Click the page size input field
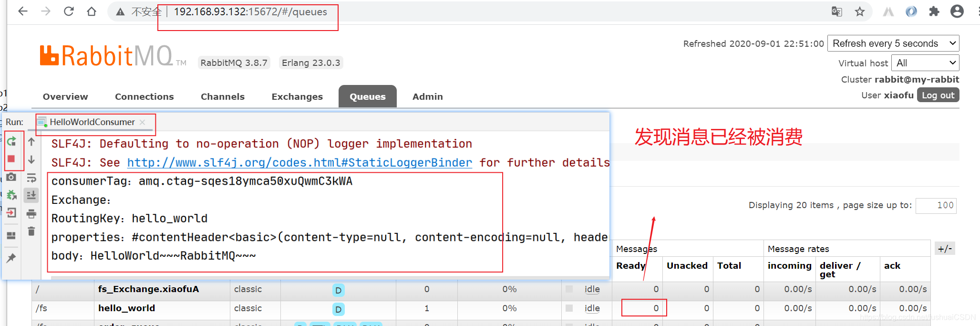 click(936, 205)
